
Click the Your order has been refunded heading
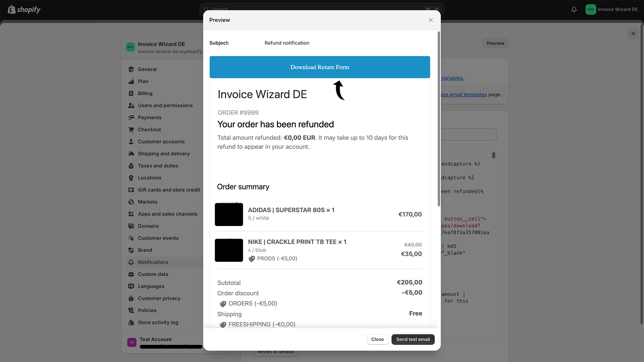[275, 124]
